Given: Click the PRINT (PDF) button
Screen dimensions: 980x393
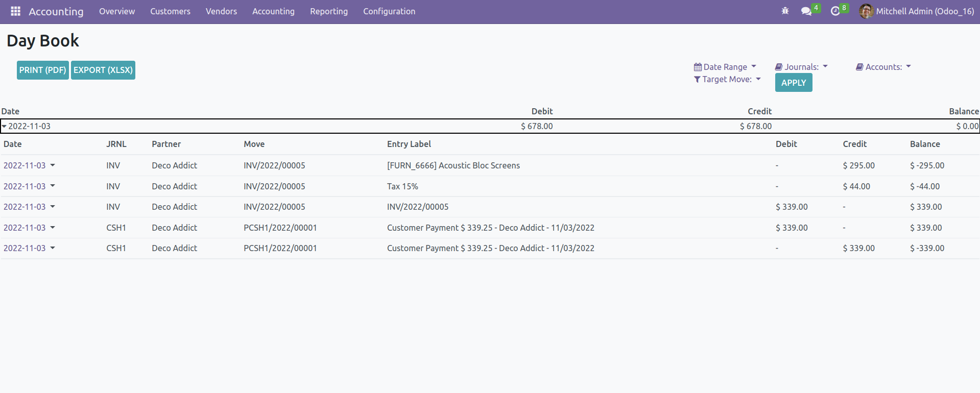Looking at the screenshot, I should pos(43,70).
